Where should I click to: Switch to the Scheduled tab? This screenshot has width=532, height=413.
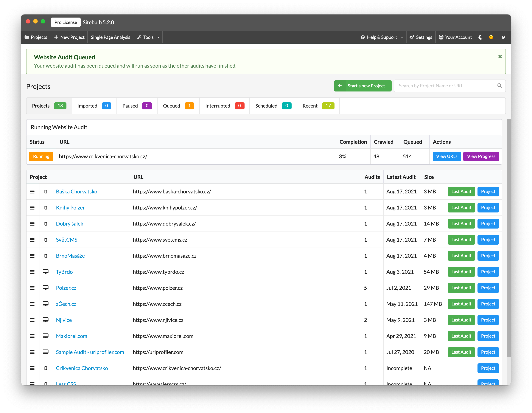coord(273,106)
